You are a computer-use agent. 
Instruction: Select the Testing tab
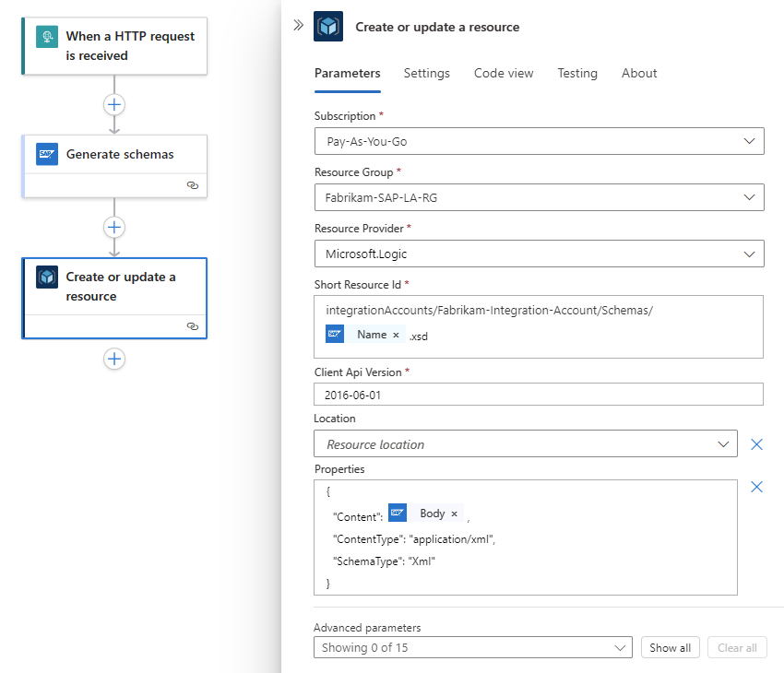[577, 73]
